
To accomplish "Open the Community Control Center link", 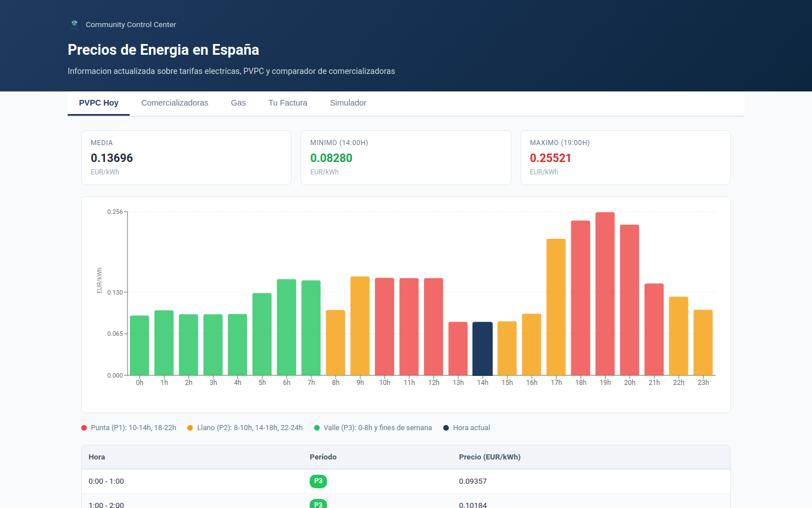I will click(131, 24).
